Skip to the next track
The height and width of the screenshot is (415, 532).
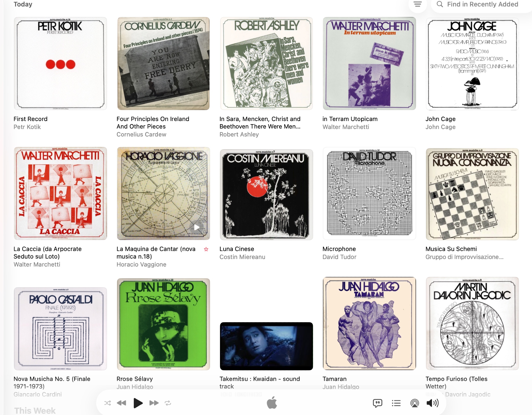(x=154, y=403)
